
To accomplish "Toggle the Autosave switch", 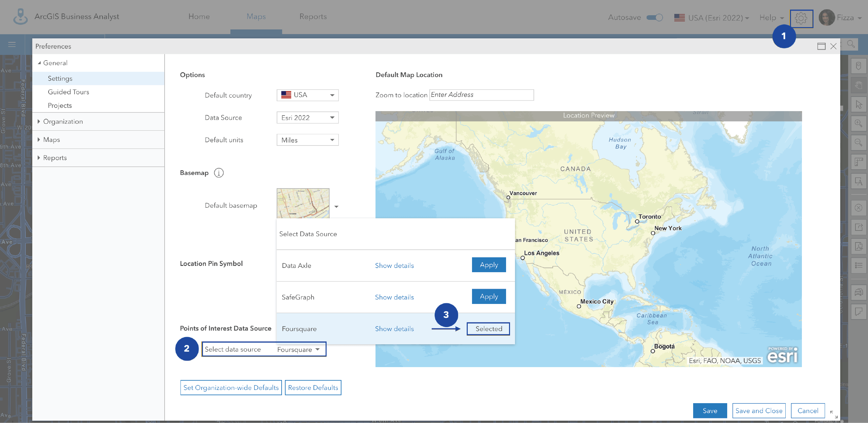I will click(x=654, y=18).
